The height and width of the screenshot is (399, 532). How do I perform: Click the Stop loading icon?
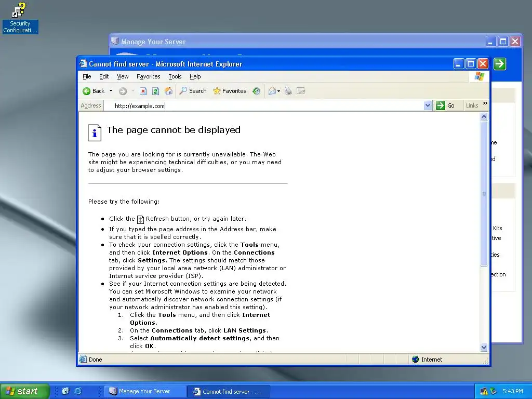point(143,91)
